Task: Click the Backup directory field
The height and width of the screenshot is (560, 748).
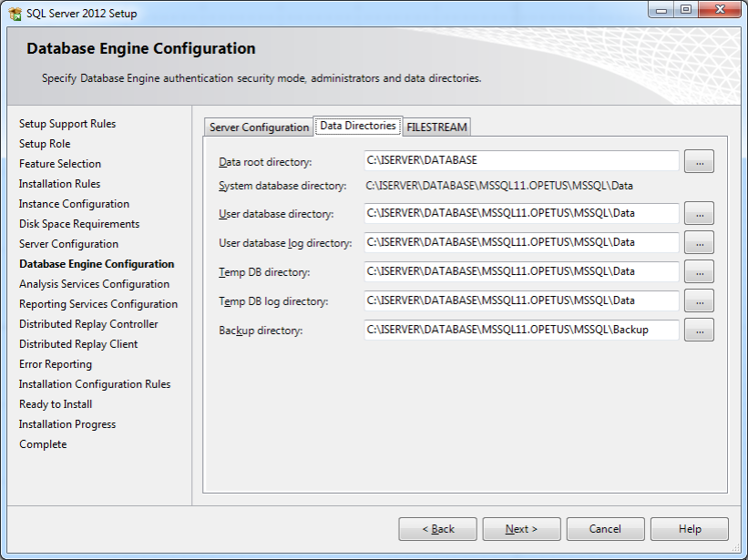Action: click(521, 330)
